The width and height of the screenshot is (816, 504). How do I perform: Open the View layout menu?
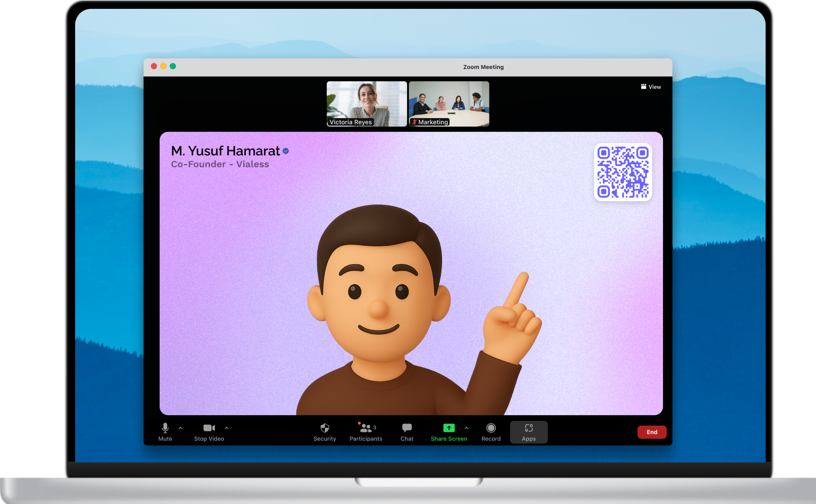pos(651,87)
